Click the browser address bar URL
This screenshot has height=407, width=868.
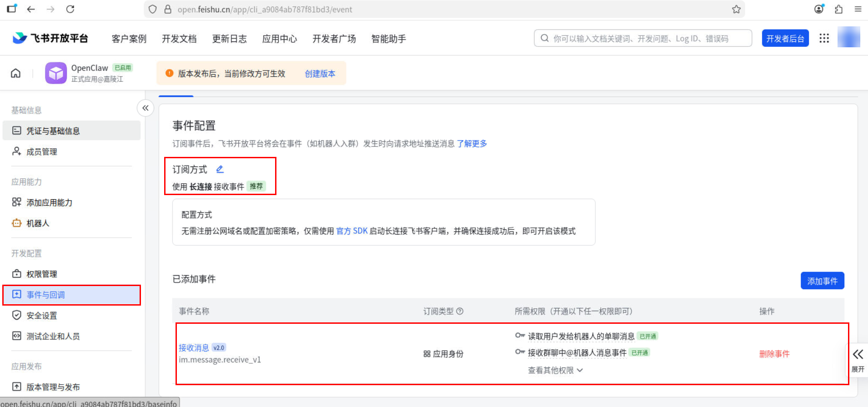[265, 10]
